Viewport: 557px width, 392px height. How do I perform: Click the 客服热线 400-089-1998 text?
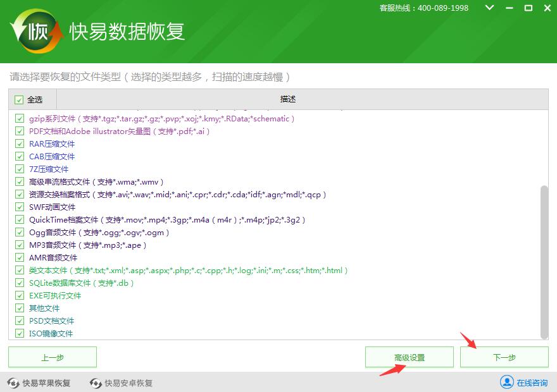(x=424, y=8)
